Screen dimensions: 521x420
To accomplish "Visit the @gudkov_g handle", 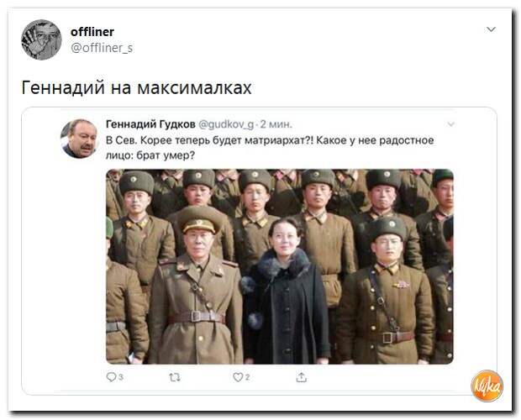I will (x=226, y=124).
